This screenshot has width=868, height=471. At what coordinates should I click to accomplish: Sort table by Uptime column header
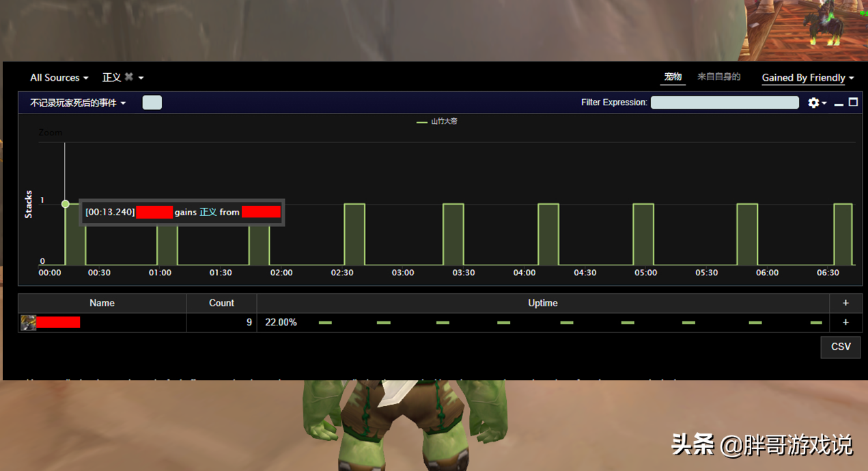[543, 303]
